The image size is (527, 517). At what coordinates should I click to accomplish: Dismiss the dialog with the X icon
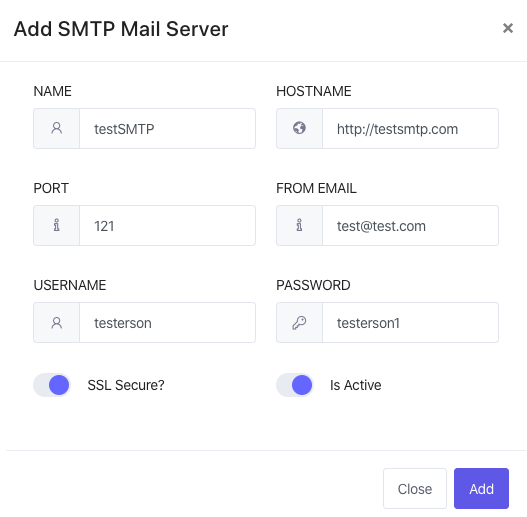point(508,28)
